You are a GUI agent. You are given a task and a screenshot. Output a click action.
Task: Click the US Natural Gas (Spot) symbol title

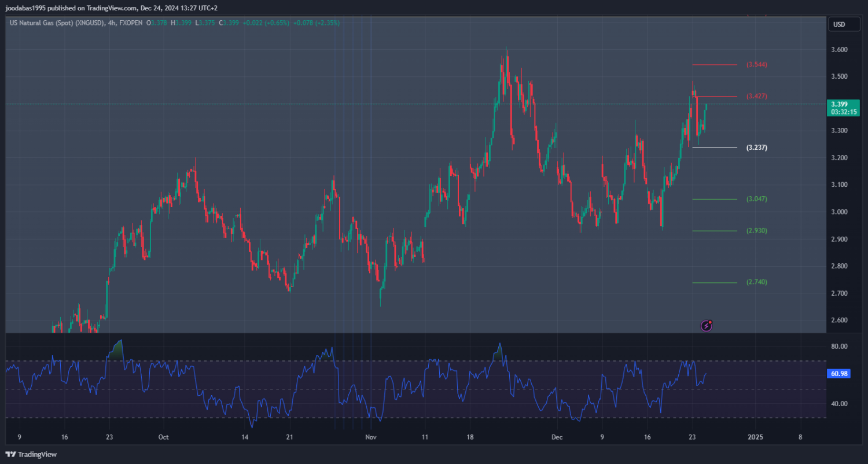coord(57,23)
